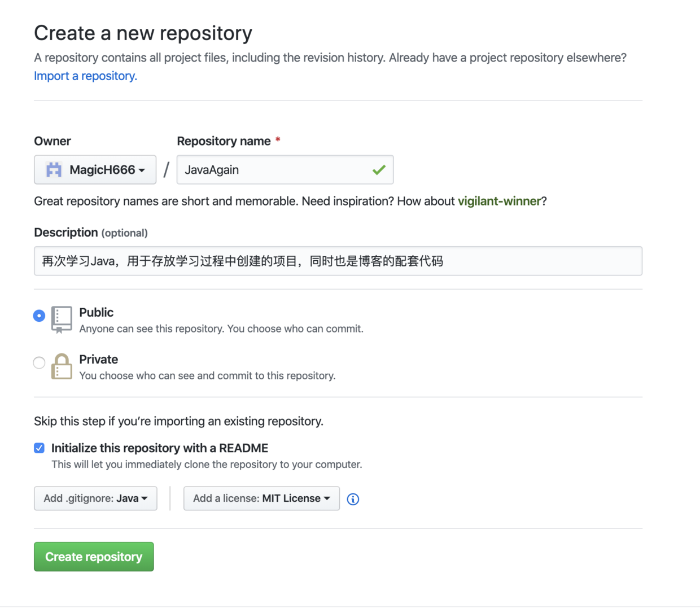Open the license info tooltip icon
Image resolution: width=700 pixels, height=608 pixels.
pyautogui.click(x=353, y=498)
